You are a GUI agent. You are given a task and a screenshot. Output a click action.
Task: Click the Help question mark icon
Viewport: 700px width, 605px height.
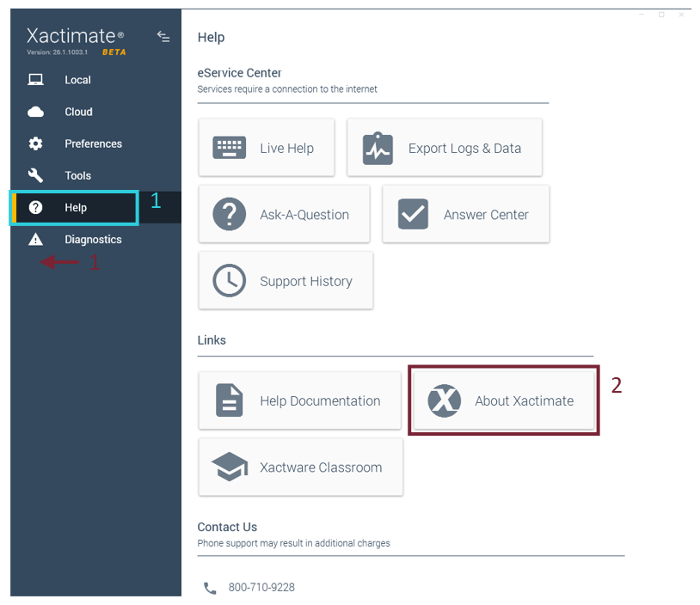[x=36, y=207]
